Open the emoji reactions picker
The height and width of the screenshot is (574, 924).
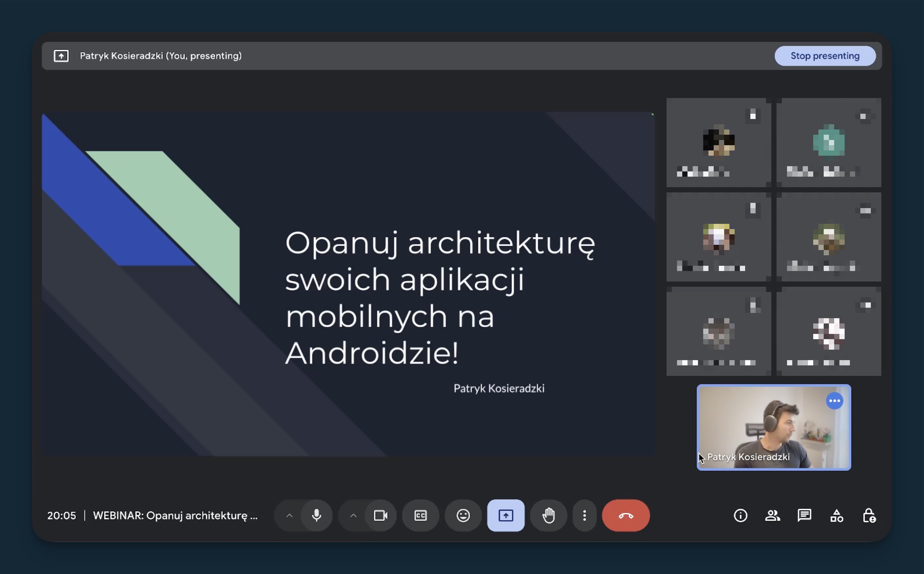click(463, 515)
